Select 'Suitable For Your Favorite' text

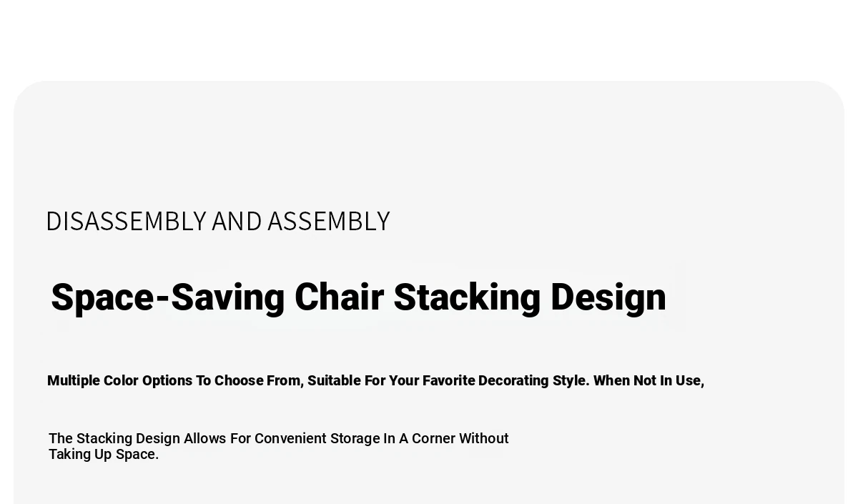point(391,380)
